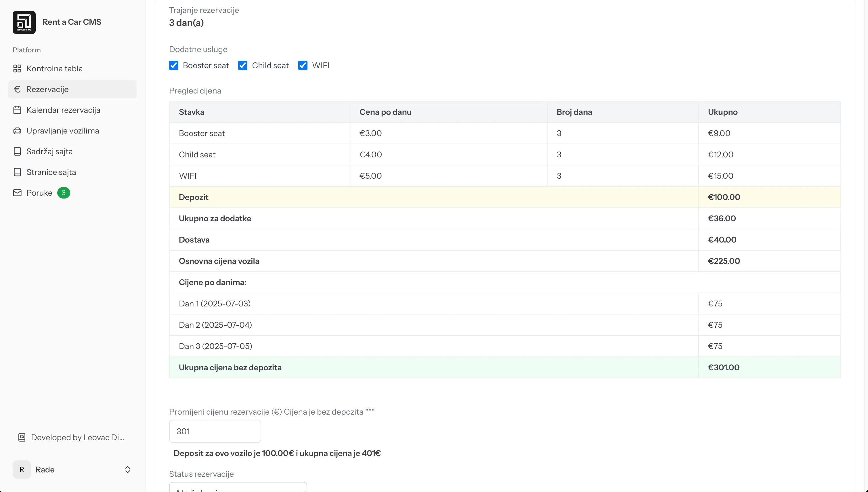This screenshot has width=868, height=492.
Task: Click the reservation price input showing 301
Action: point(215,431)
